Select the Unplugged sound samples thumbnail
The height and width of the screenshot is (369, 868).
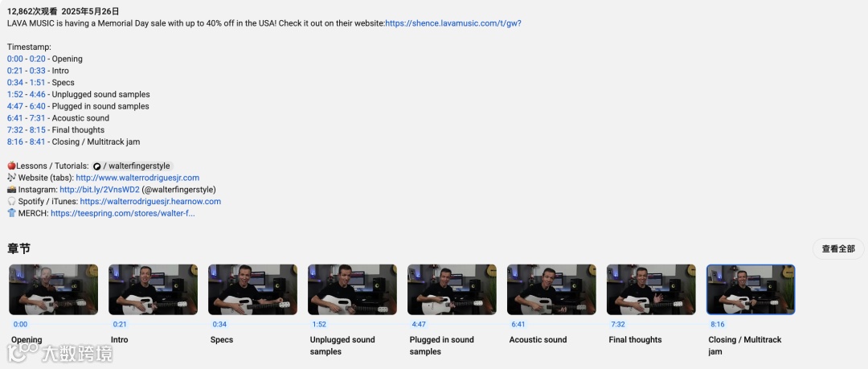[352, 289]
